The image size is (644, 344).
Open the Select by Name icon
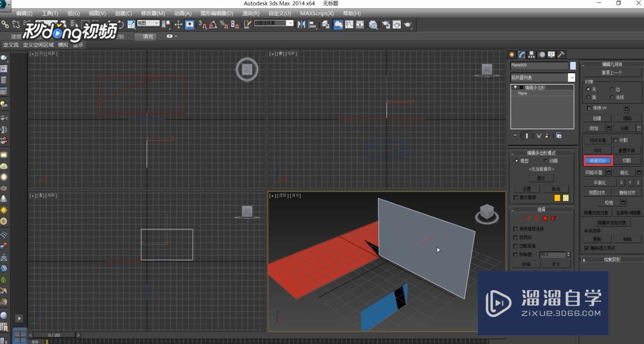tap(73, 24)
